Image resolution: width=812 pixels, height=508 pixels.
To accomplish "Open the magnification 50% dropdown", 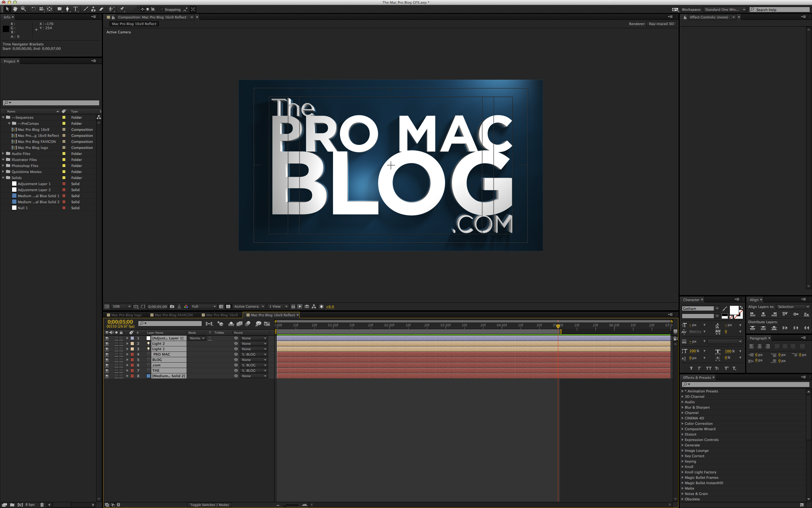I will click(x=121, y=306).
